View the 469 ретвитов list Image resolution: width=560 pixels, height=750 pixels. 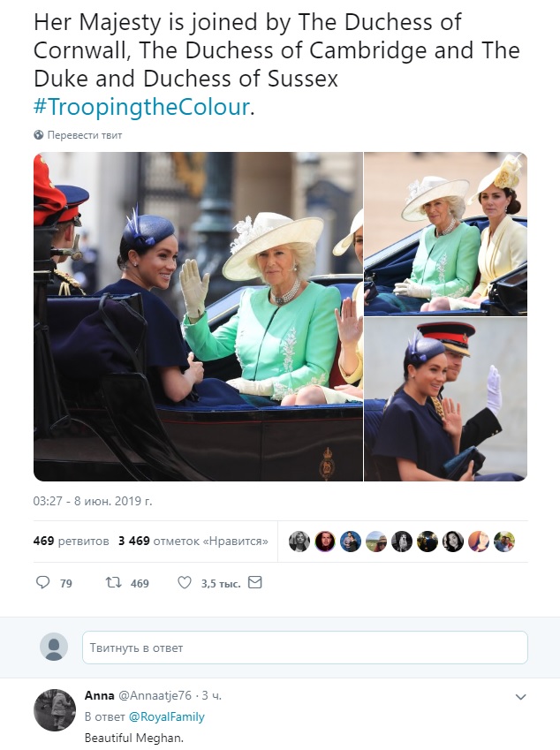point(72,541)
